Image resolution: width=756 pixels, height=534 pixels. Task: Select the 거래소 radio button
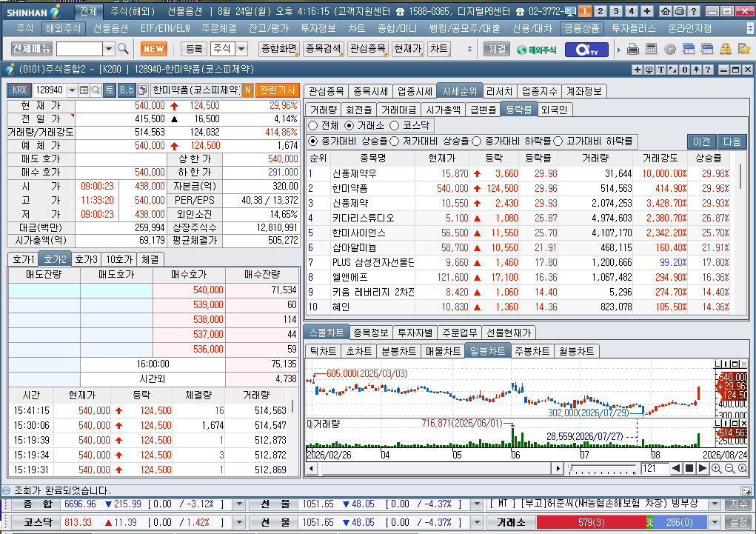click(349, 125)
